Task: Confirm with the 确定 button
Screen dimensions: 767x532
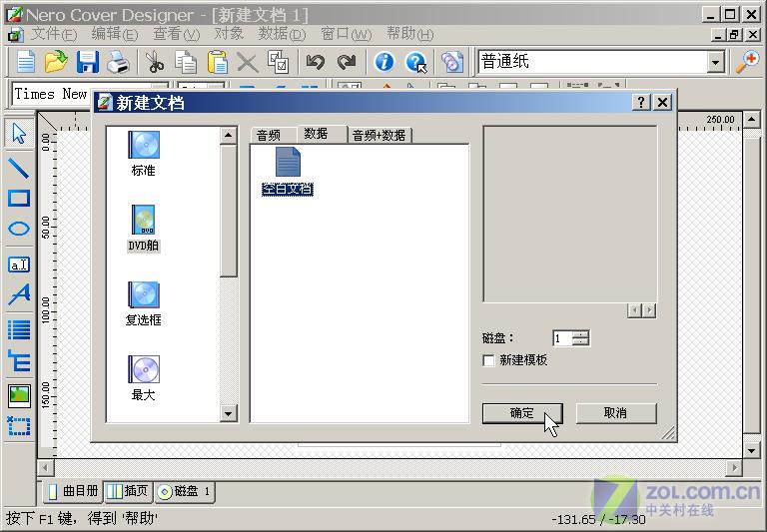Action: coord(522,413)
